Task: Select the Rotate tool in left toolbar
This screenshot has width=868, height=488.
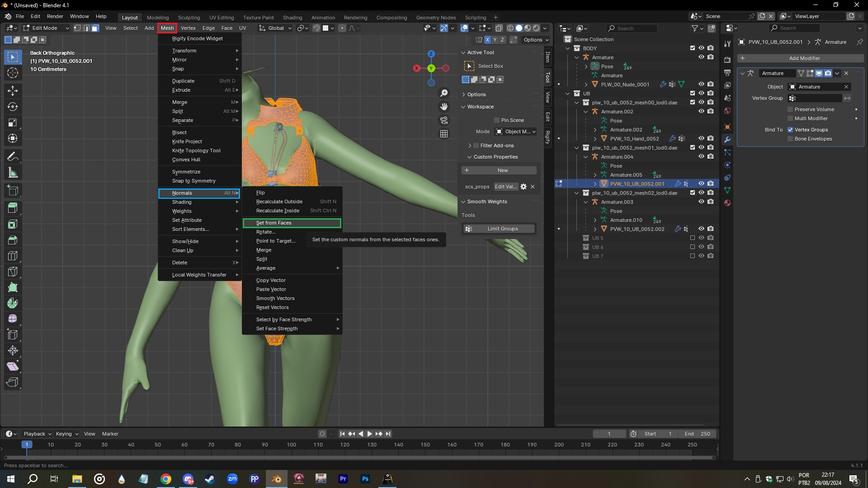Action: tap(13, 107)
